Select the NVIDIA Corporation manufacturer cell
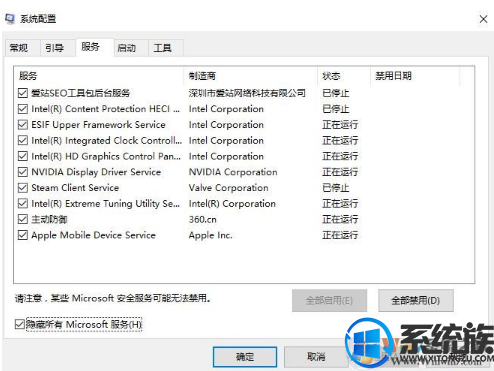Screen dimensions: 494x371 pos(233,172)
